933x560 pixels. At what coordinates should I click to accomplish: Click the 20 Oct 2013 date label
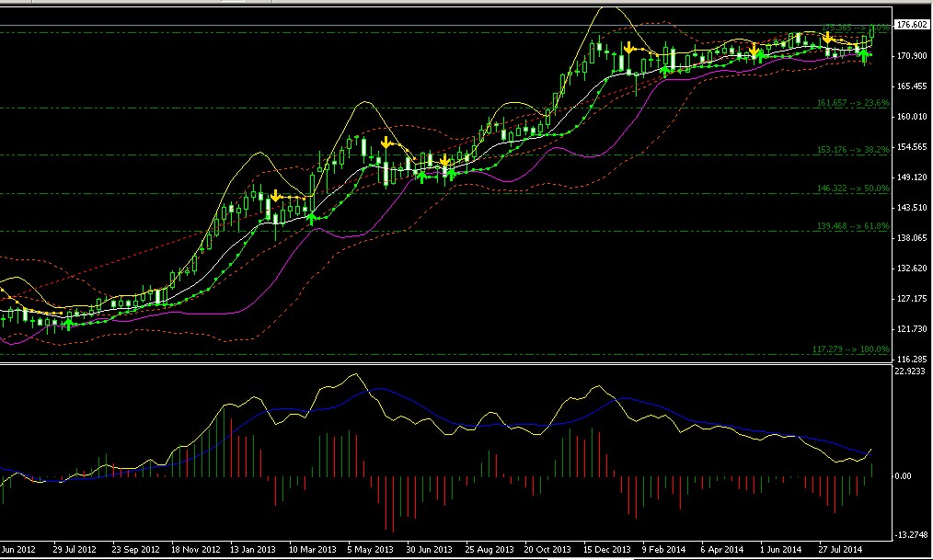(547, 549)
